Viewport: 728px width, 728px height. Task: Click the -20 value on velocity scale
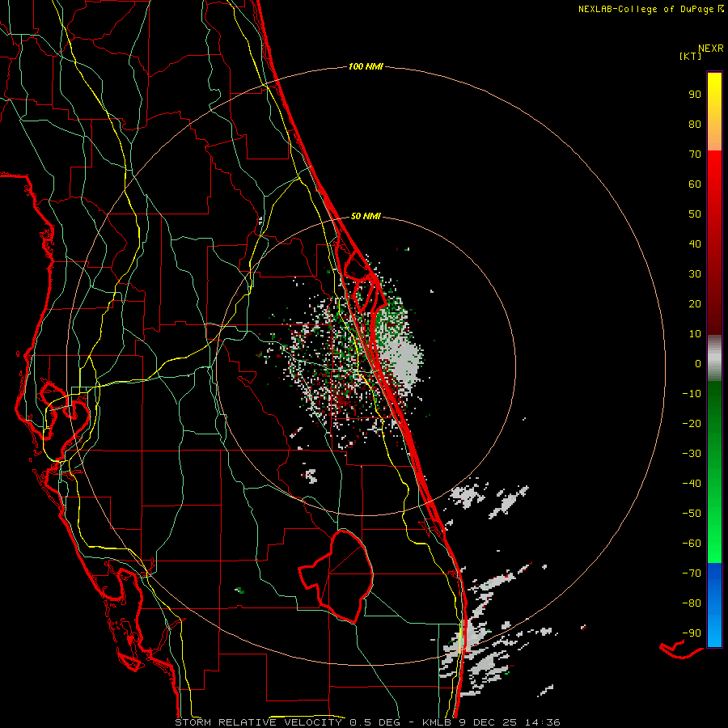tap(692, 424)
